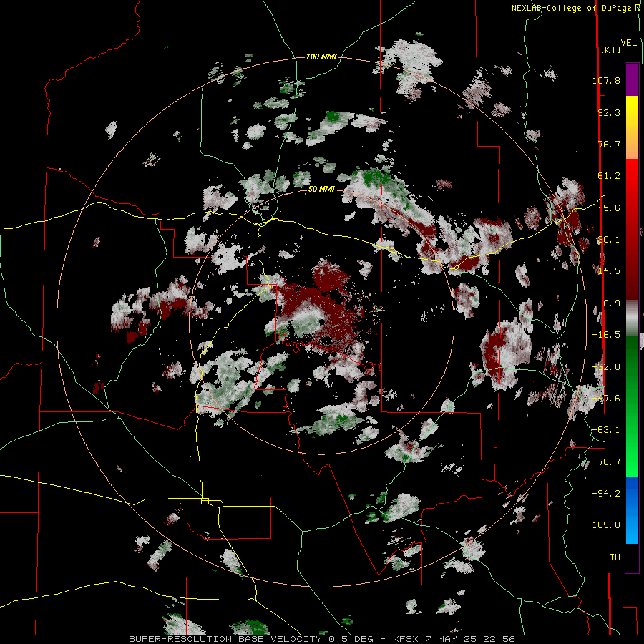Click the 14.5 velocity scale value
Viewport: 644px width, 644px height.
609,271
